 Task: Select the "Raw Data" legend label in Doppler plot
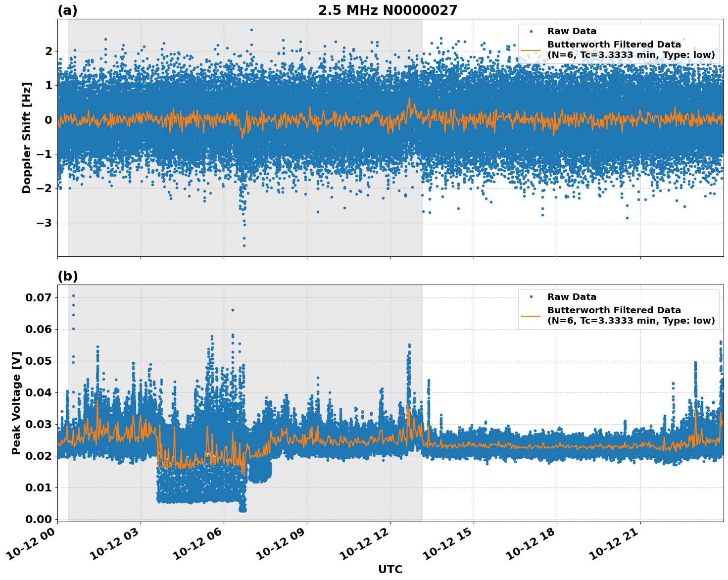coord(572,32)
